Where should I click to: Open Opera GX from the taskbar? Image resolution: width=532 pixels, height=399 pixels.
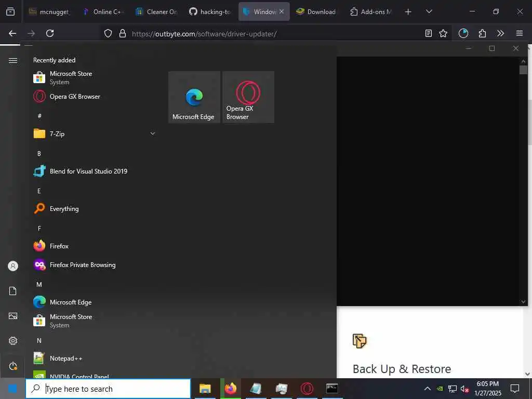[x=307, y=389]
